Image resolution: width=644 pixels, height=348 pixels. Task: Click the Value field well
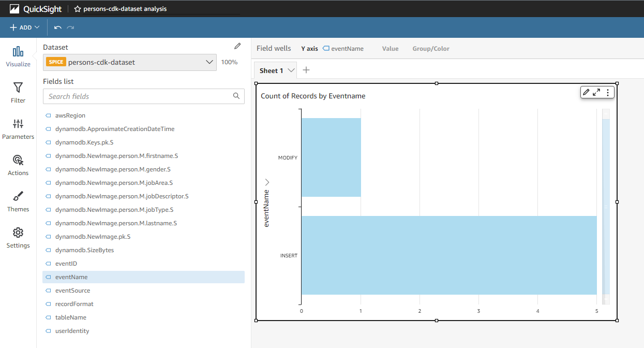(390, 48)
